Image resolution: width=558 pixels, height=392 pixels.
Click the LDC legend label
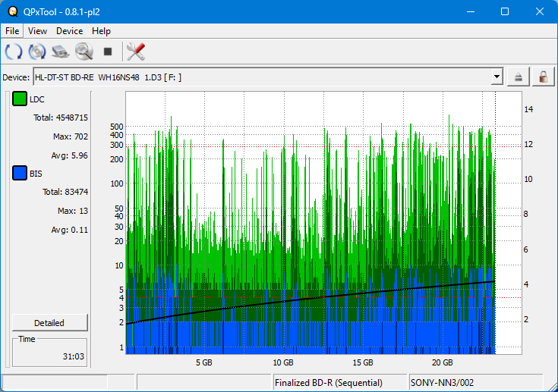tap(37, 99)
